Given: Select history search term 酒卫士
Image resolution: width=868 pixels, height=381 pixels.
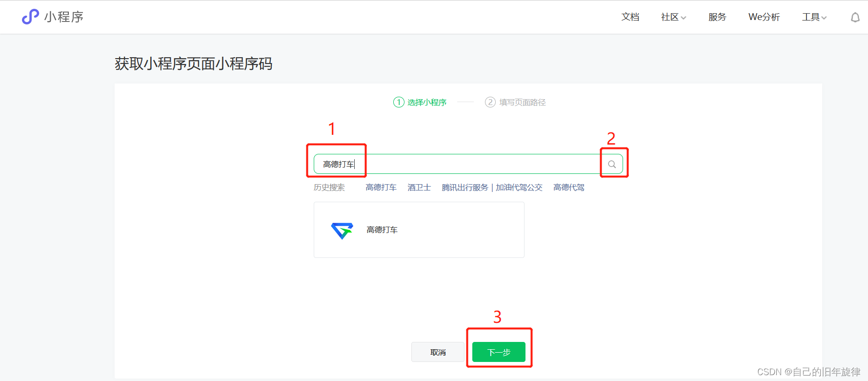Looking at the screenshot, I should [x=419, y=188].
